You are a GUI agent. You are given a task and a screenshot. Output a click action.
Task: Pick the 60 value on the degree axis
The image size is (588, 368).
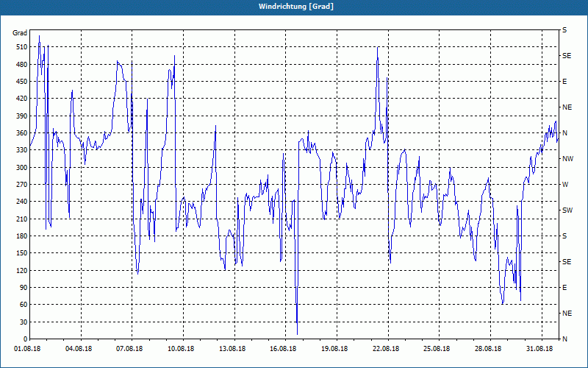coord(24,305)
